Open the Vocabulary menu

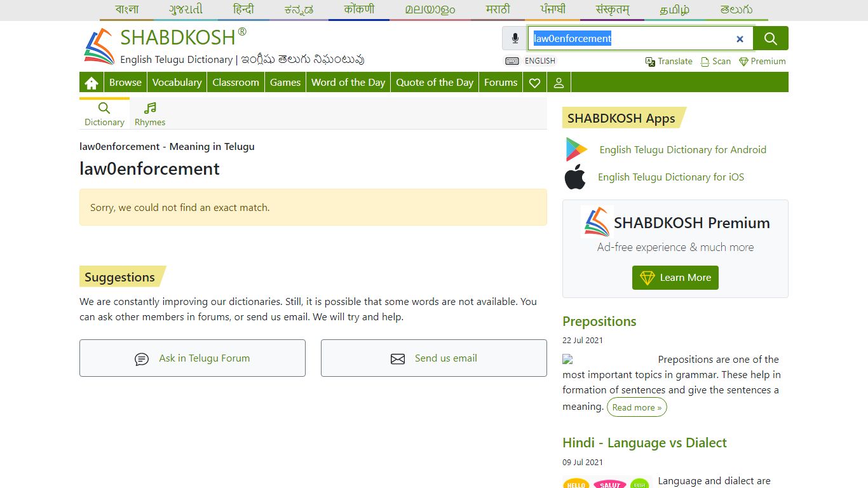(x=177, y=83)
